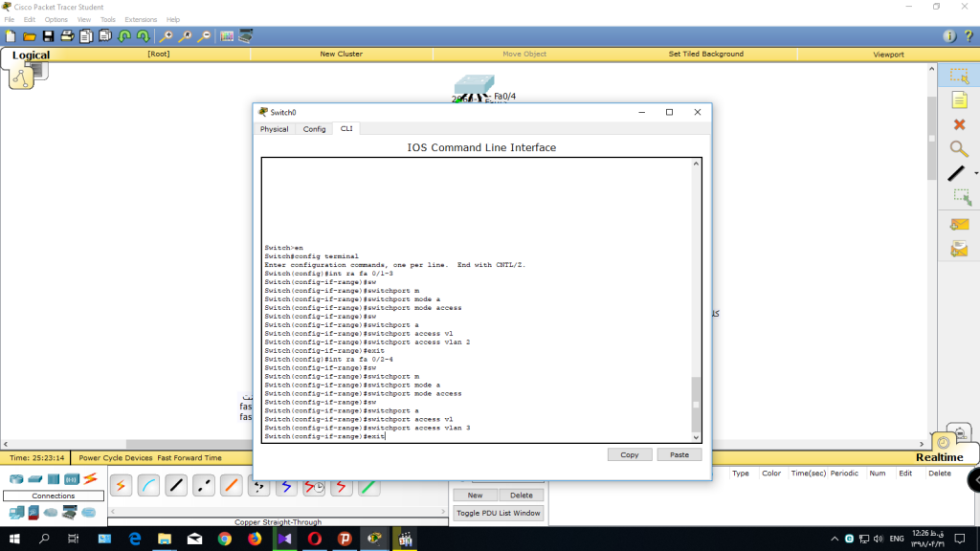Open File Explorer from the taskbar

165,539
